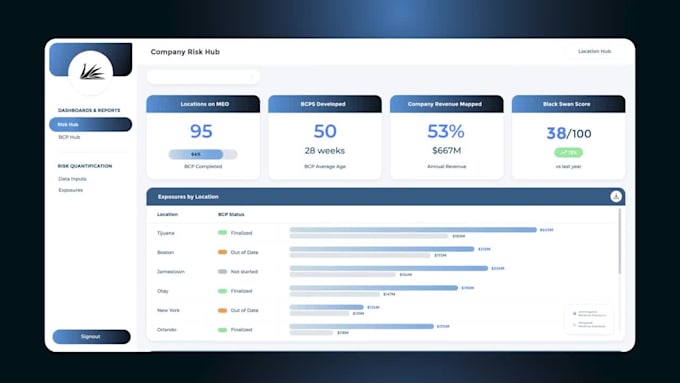
Task: Click the 38/100 Black Swan score
Action: coord(569,133)
